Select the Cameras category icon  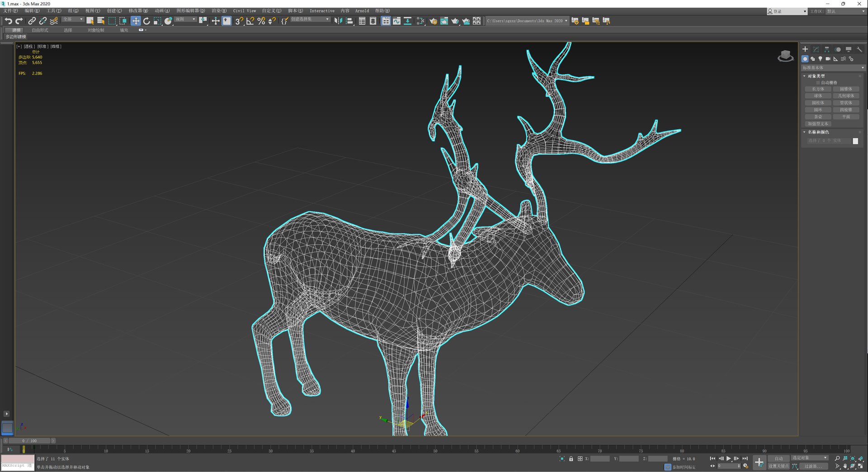pos(828,59)
